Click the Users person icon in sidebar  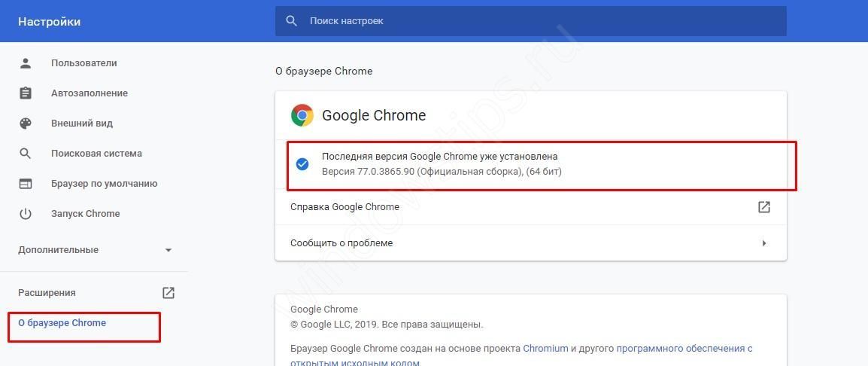[26, 63]
